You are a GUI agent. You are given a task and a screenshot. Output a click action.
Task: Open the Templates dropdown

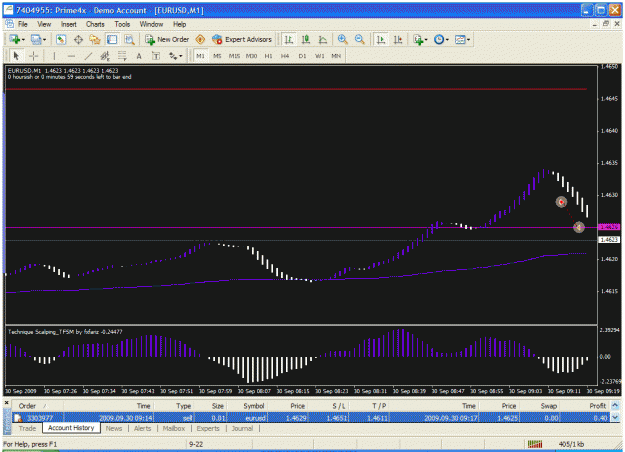click(462, 39)
